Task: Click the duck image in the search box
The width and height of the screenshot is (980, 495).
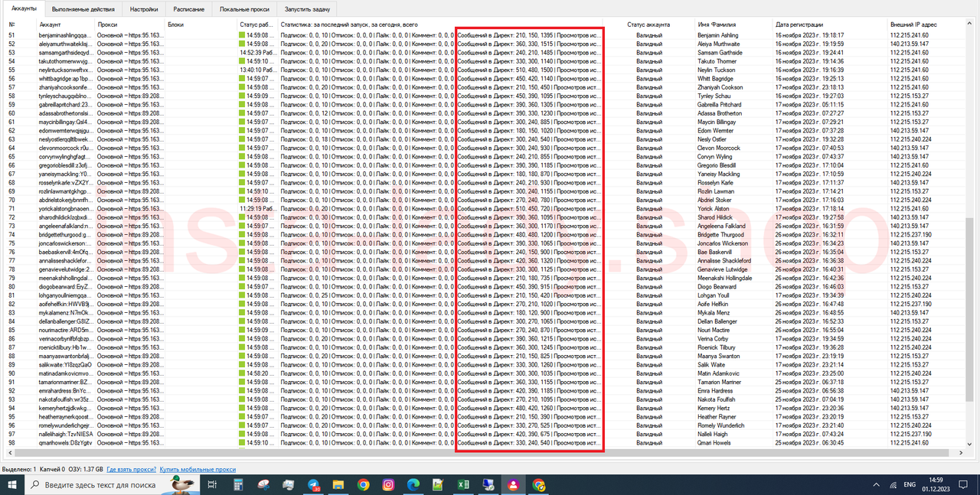Action: [181, 484]
